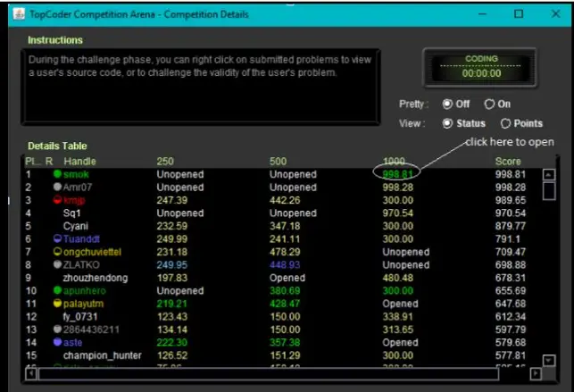Click fy_0731's 1000 score 338.91
Image resolution: width=574 pixels, height=392 pixels.
[397, 317]
